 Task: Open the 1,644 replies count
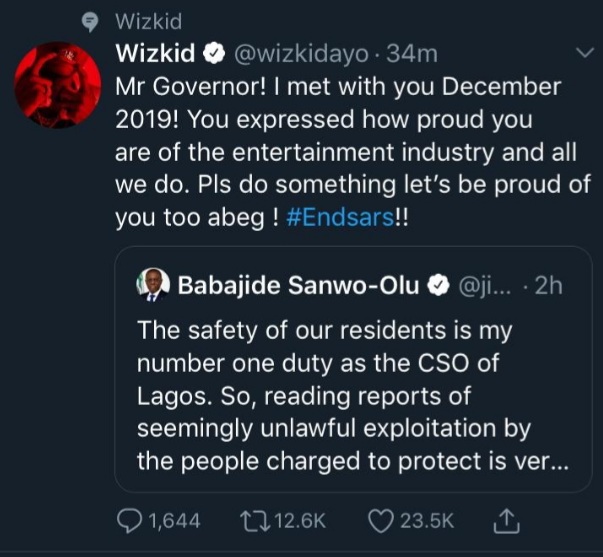point(174,521)
